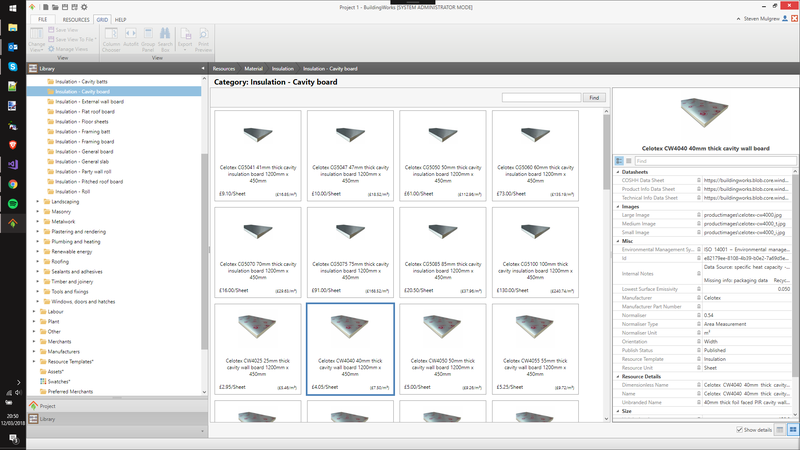The height and width of the screenshot is (450, 800).
Task: Select Insulation - Cavity batts tree item
Action: [x=81, y=82]
